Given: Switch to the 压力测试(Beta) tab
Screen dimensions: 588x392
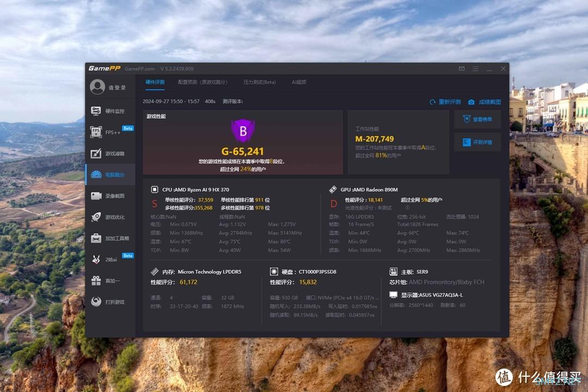Looking at the screenshot, I should coord(260,82).
